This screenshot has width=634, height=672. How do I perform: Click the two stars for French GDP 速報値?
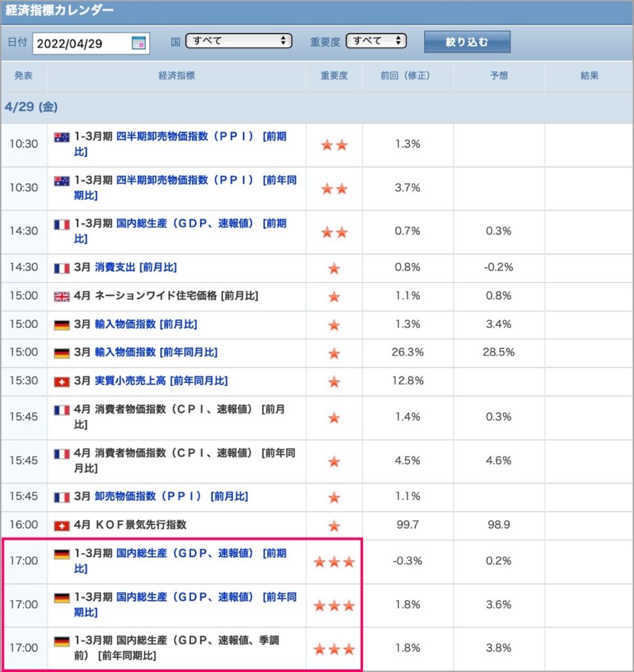coord(334,232)
